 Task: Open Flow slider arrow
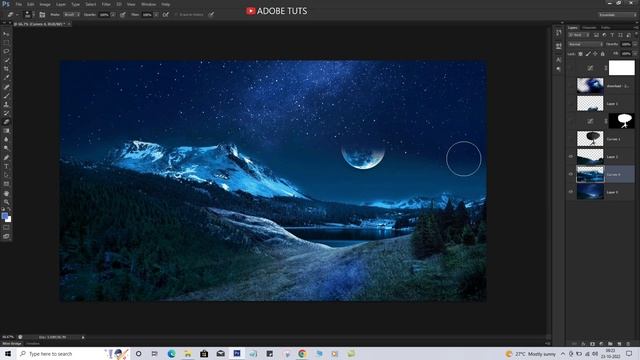pyautogui.click(x=156, y=15)
